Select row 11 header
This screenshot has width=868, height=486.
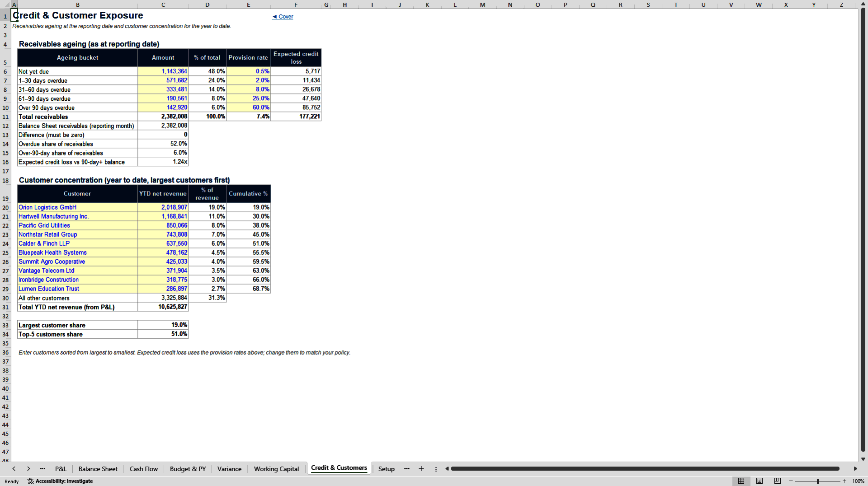click(5, 117)
